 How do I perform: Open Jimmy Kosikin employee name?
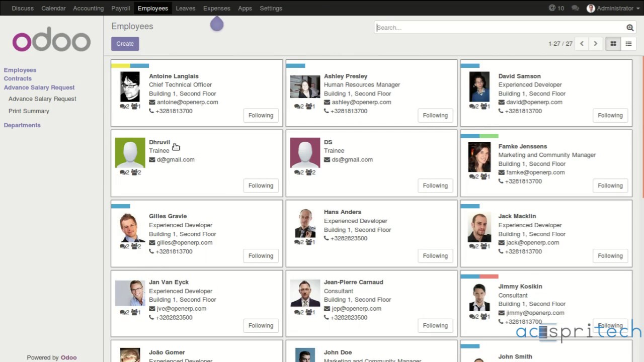click(520, 286)
